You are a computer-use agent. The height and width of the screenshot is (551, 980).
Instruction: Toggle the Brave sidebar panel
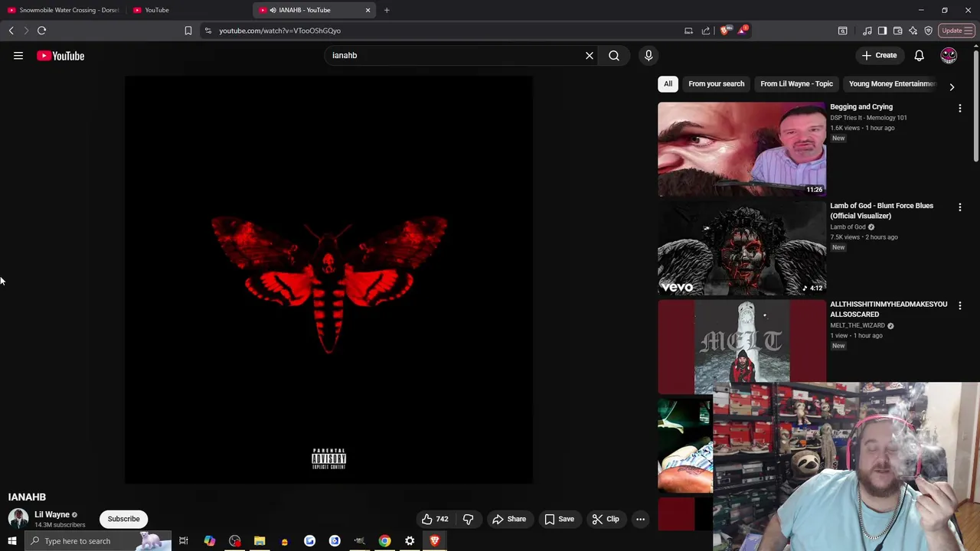882,31
